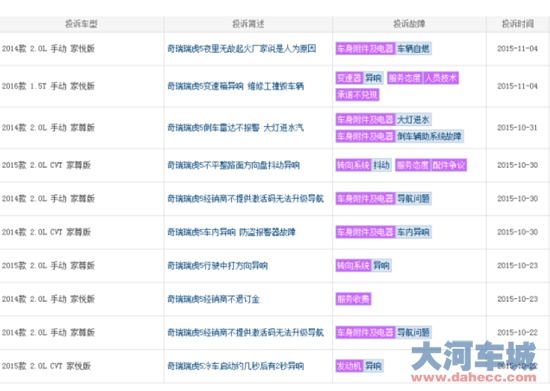This screenshot has height=391, width=550.
Task: Click the 服务收费 tag
Action: 353,299
